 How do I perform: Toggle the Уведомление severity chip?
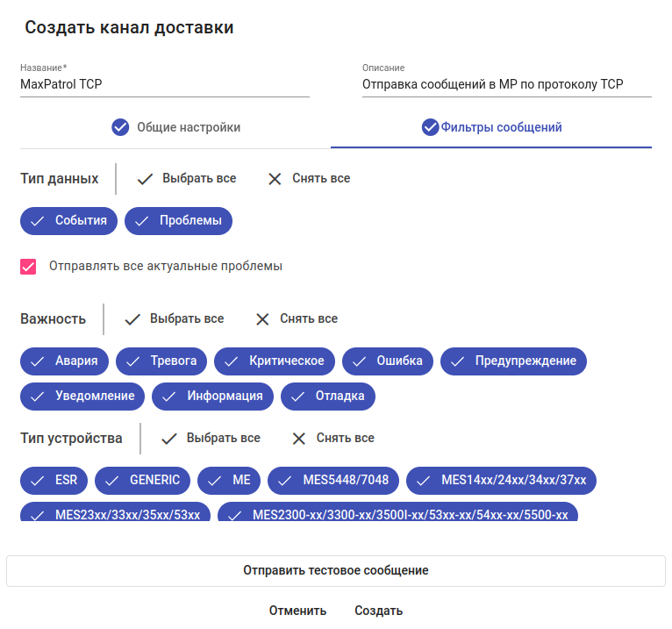(x=82, y=397)
